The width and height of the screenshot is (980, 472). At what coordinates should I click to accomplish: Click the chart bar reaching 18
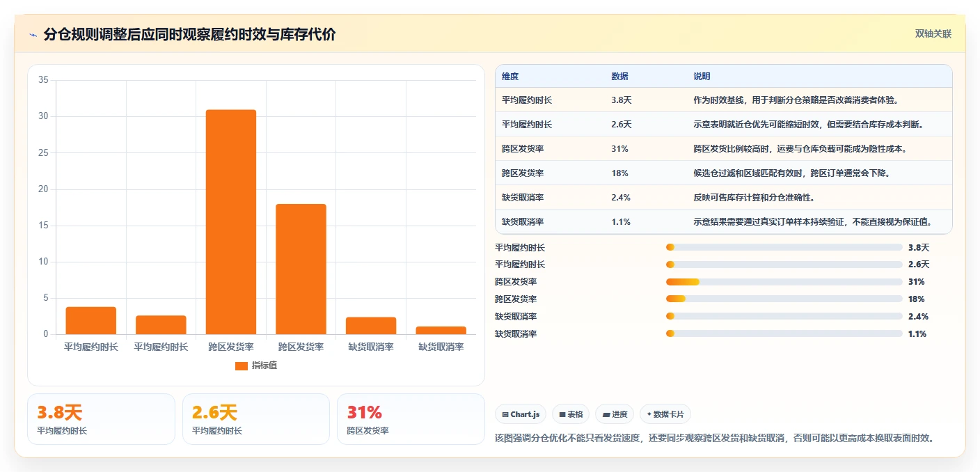tap(301, 269)
